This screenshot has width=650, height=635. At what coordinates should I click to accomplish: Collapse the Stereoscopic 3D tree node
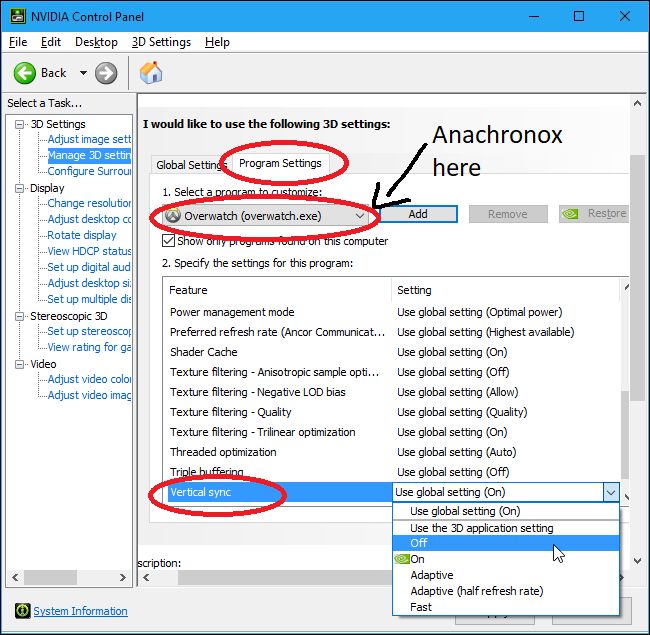tap(19, 316)
